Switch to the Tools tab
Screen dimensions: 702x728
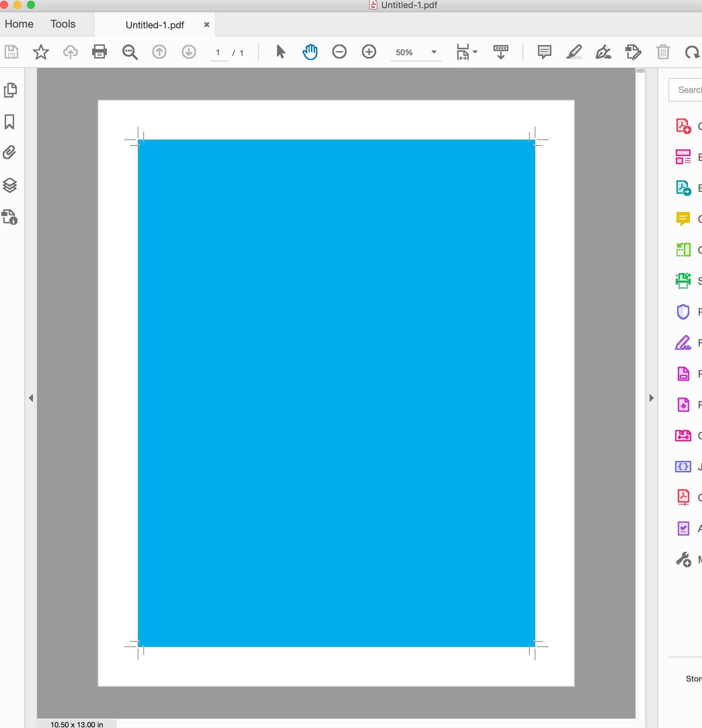pos(63,24)
